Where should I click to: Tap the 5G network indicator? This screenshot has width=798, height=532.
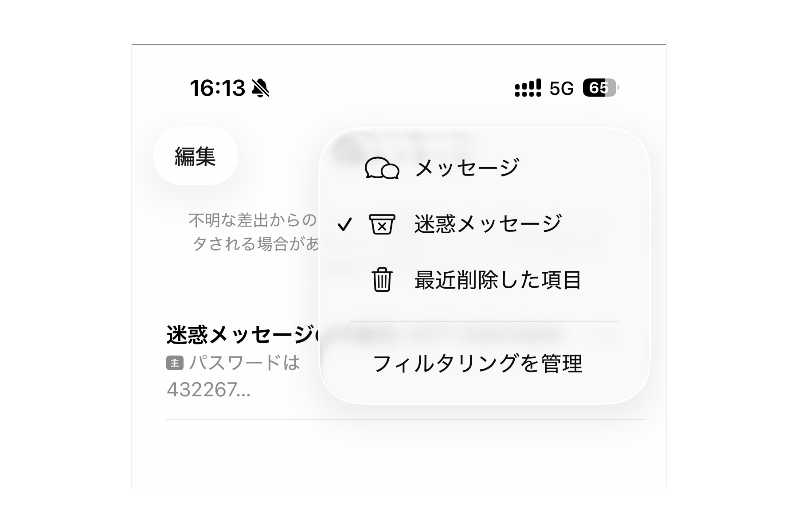(x=561, y=89)
